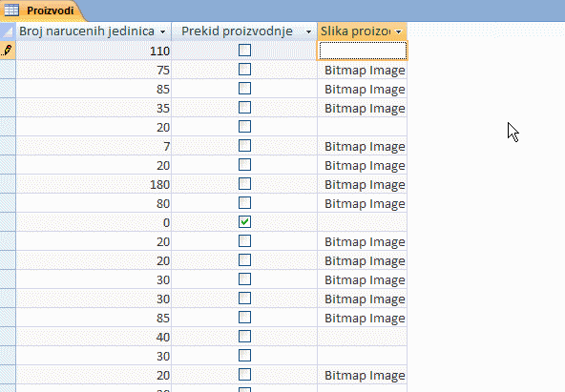Check the Prekid proizvodnje box in the row with 110
Viewport: 565px width, 392px height.
[x=244, y=50]
